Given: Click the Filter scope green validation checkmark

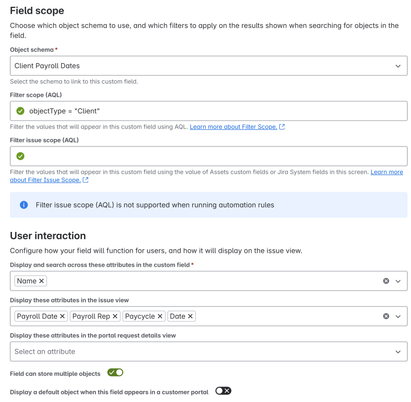Looking at the screenshot, I should [20, 111].
